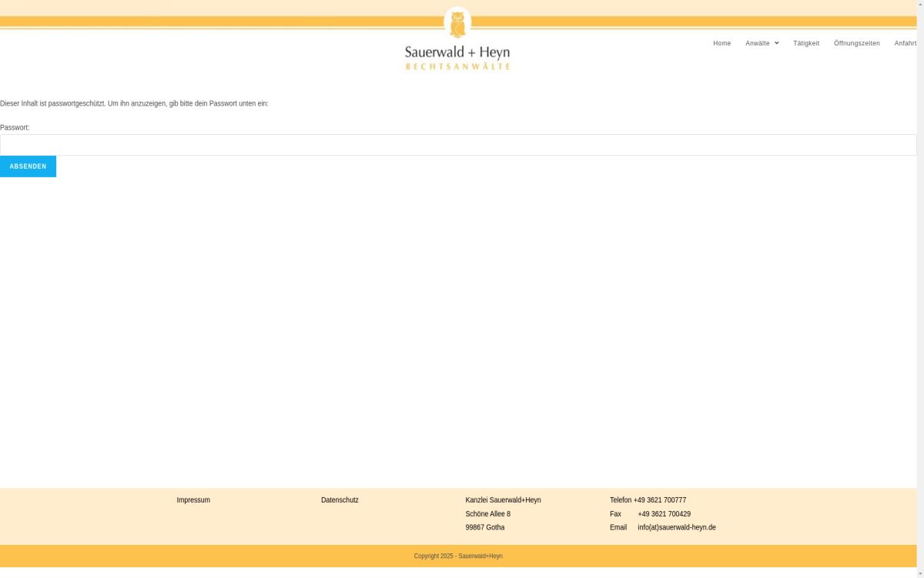
Task: Click the Schöne Allee 8 address line
Action: click(487, 514)
